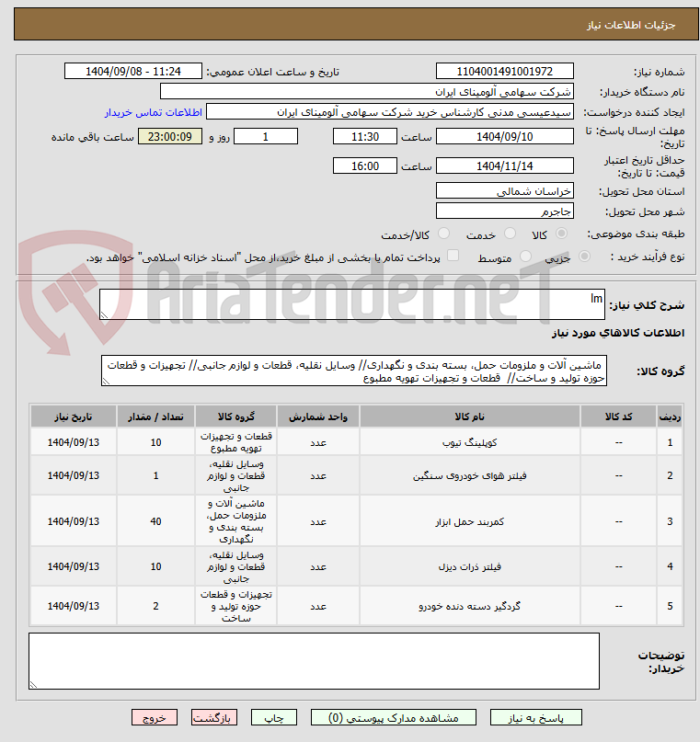
Task: Click item name 'کوپلینگ تیوب'
Action: (469, 442)
